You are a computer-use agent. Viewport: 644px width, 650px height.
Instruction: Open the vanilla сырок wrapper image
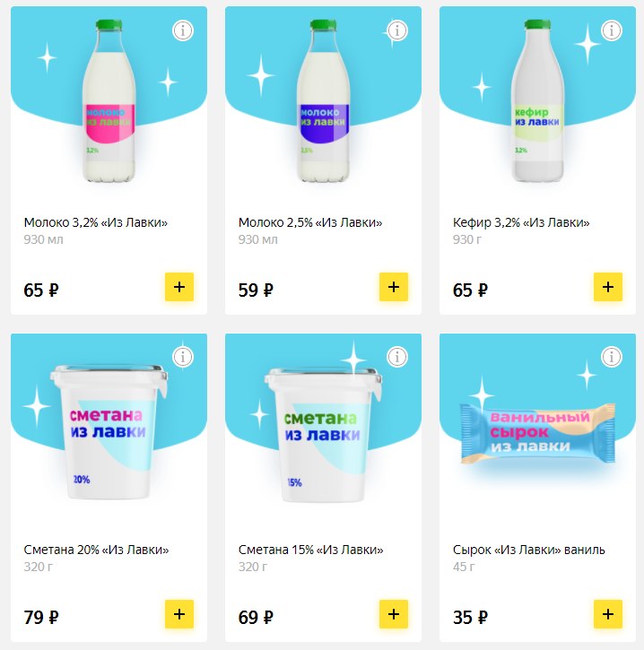coord(538,433)
